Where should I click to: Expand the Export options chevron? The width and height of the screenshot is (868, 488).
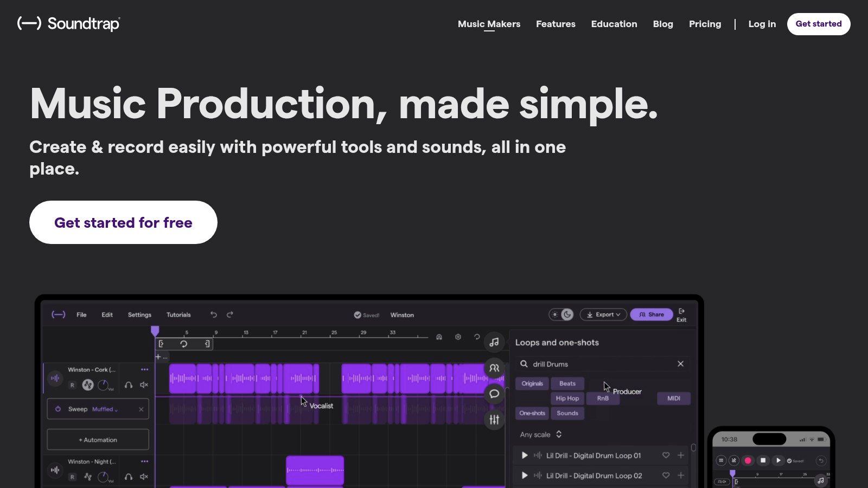coord(617,314)
